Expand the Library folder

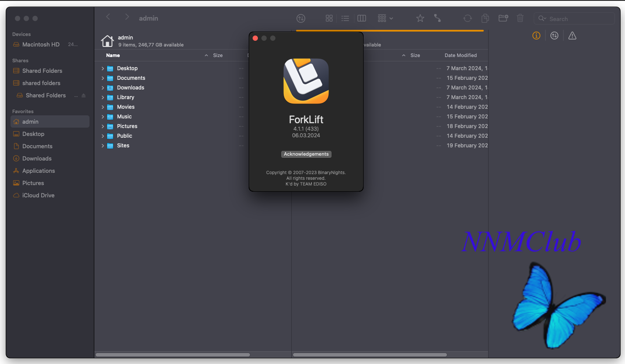(x=103, y=97)
